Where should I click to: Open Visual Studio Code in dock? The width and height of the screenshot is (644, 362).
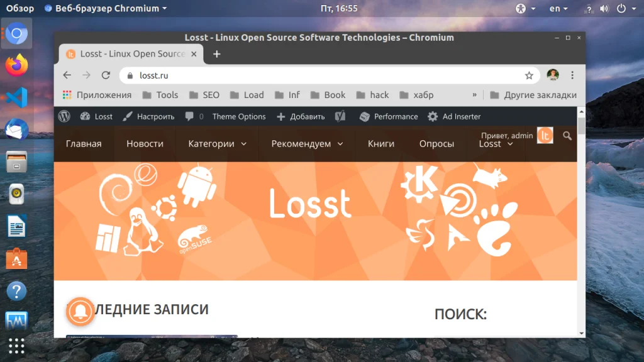16,97
